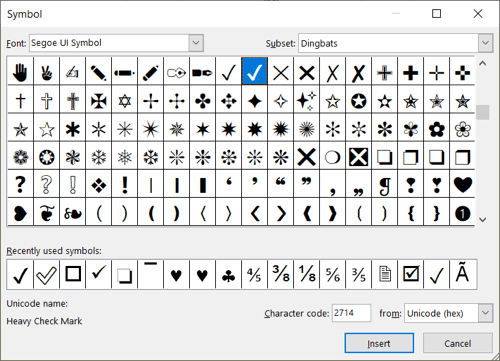500x361 pixels.
Task: Select the black four-pointed star symbol
Action: (254, 100)
